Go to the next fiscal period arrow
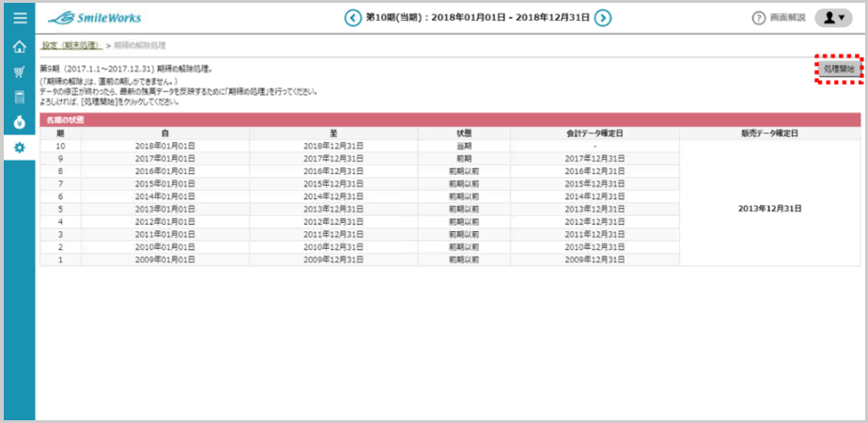868x423 pixels. [603, 18]
